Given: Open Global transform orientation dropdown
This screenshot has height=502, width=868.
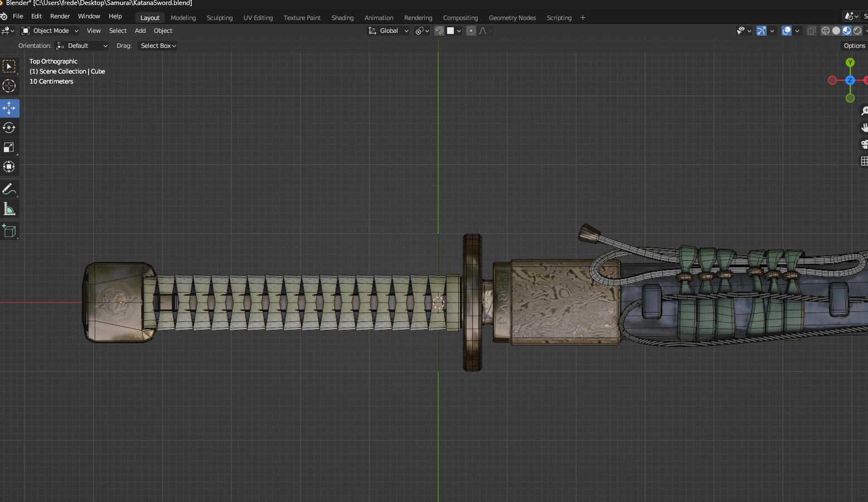Looking at the screenshot, I should [x=388, y=31].
